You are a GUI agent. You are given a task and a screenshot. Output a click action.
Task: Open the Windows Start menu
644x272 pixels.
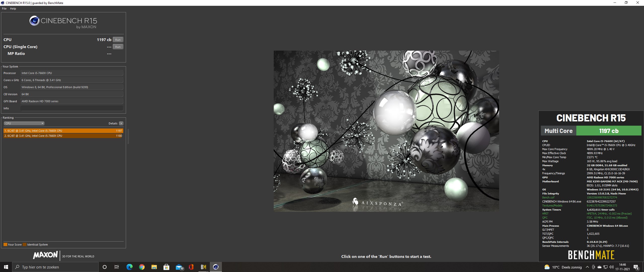(6, 267)
